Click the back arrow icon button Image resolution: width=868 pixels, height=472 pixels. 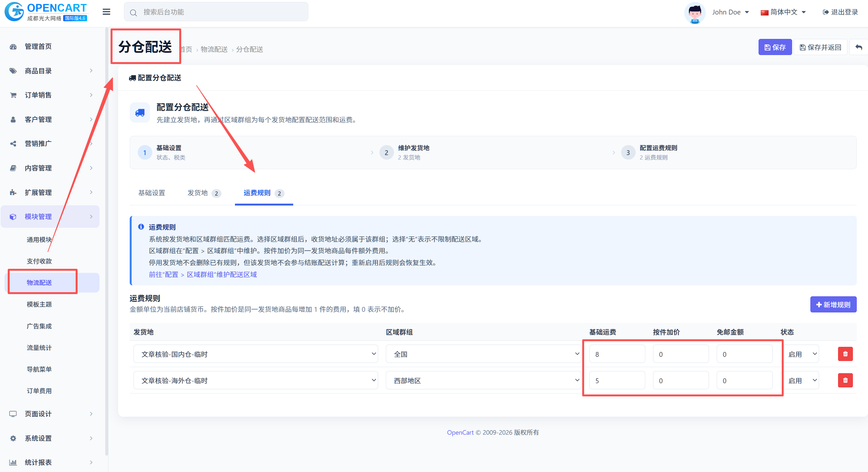858,48
